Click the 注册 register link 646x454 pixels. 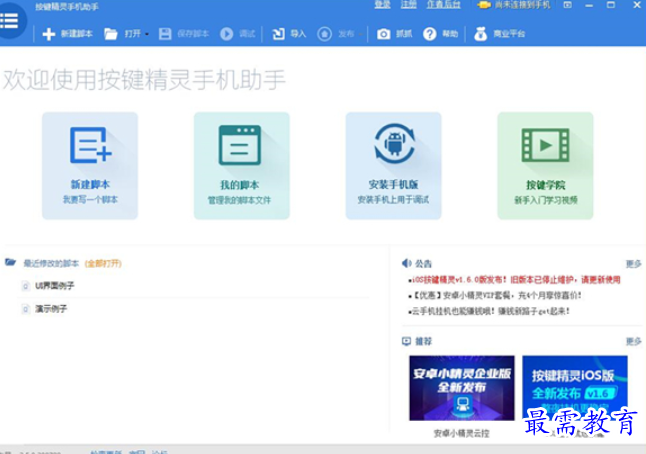click(408, 5)
